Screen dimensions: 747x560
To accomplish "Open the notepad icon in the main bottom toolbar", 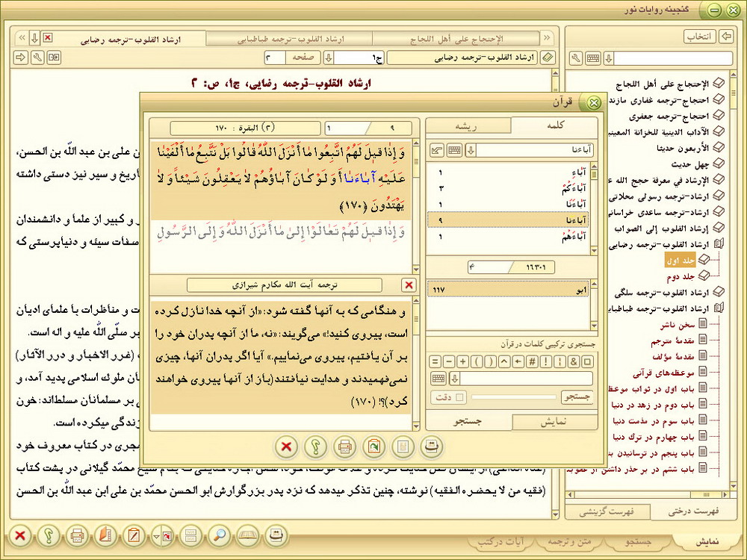I will click(134, 536).
